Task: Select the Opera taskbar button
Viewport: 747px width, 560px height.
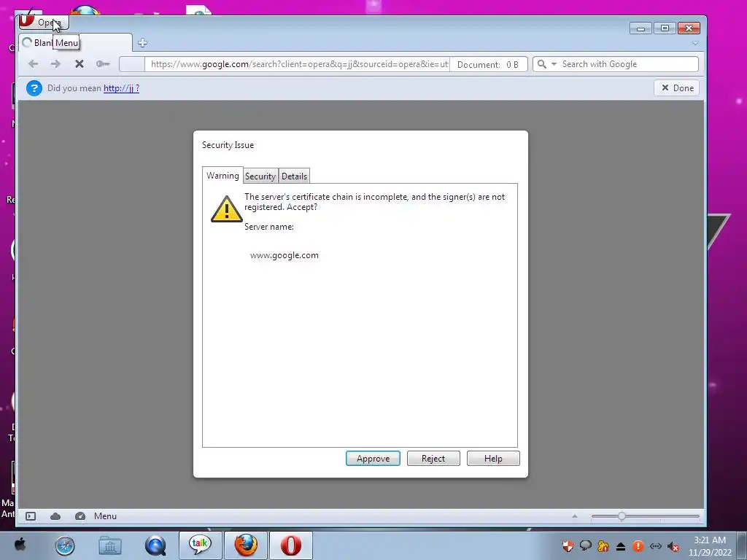Action: (x=291, y=545)
